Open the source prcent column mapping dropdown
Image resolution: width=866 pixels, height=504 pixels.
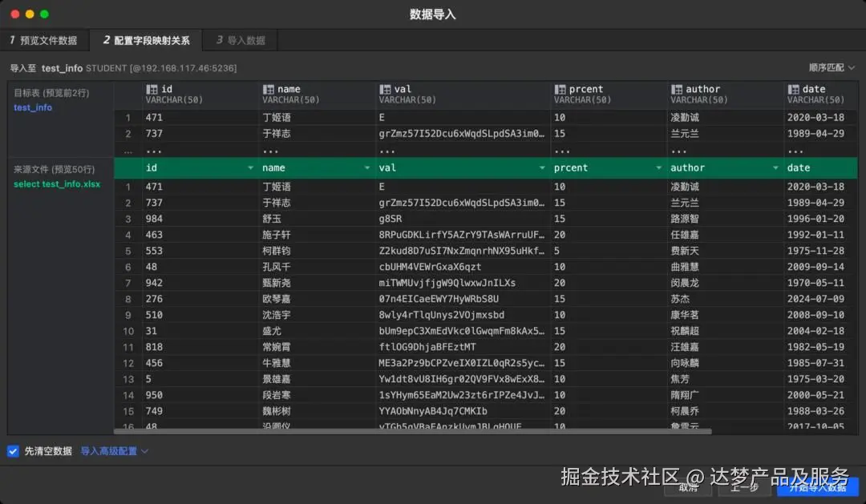[659, 167]
